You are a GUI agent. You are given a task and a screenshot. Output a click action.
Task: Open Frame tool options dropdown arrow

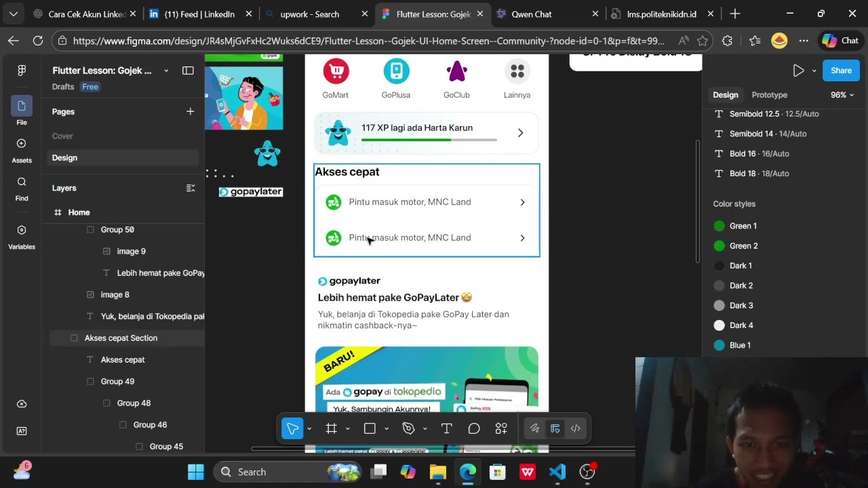coord(348,428)
